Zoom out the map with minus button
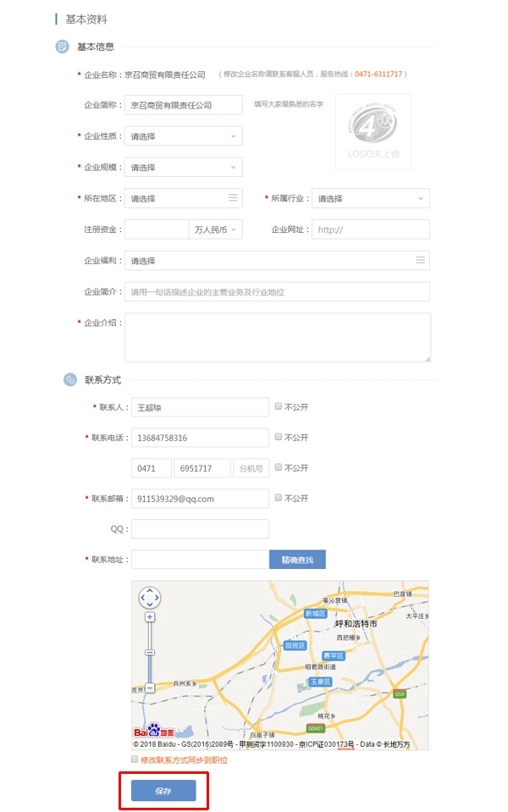 pos(150,688)
